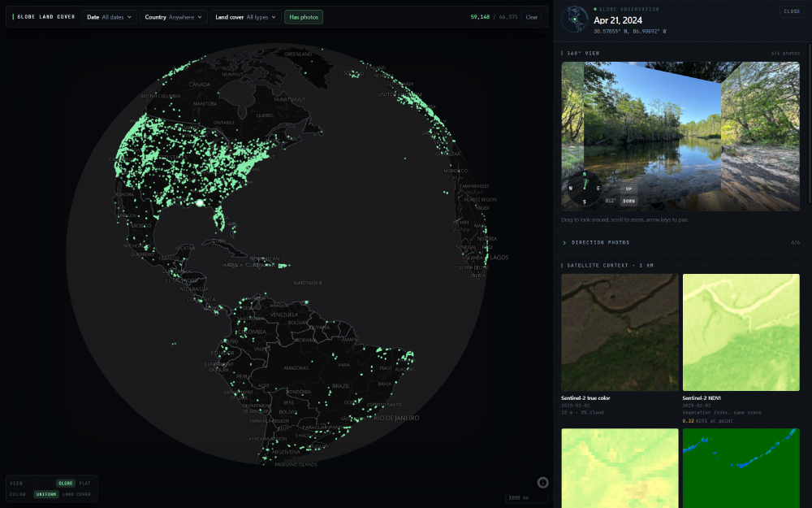Click the SATELLITE CONTEXT section heading

point(610,266)
